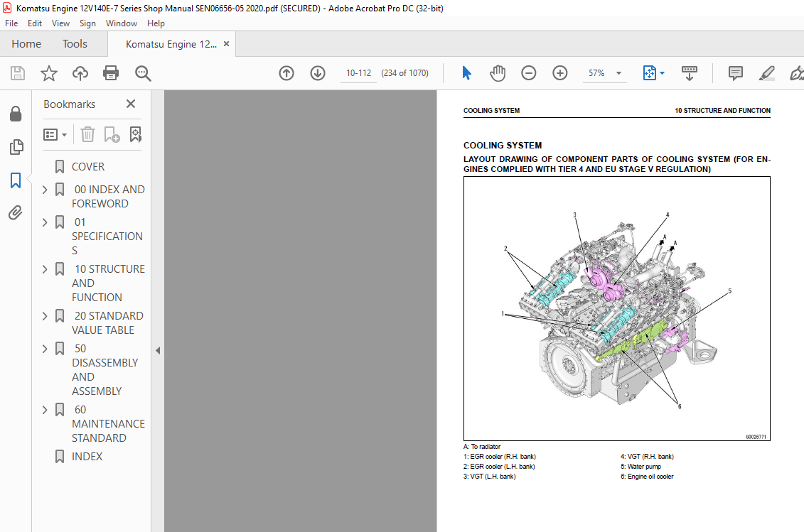Open page display options dropdown arrow

[662, 73]
